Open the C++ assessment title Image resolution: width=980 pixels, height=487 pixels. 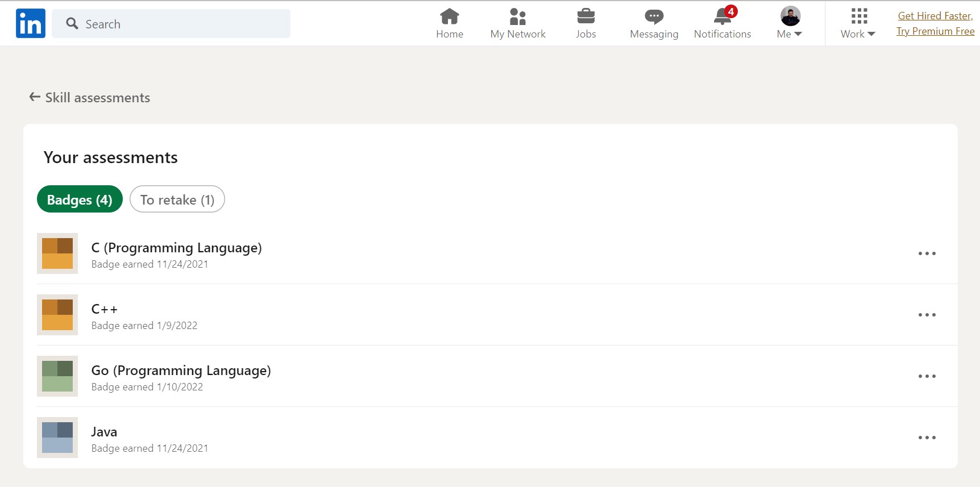(x=105, y=309)
